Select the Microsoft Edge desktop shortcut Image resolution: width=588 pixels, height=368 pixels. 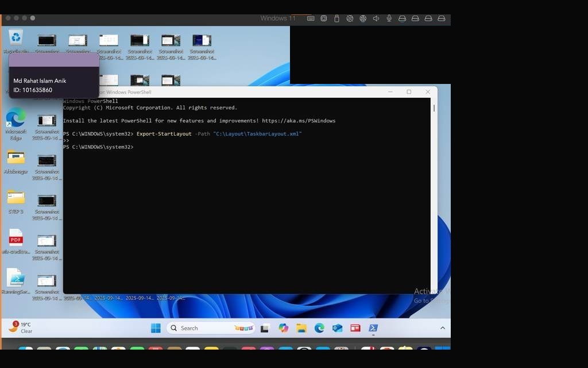coord(16,124)
